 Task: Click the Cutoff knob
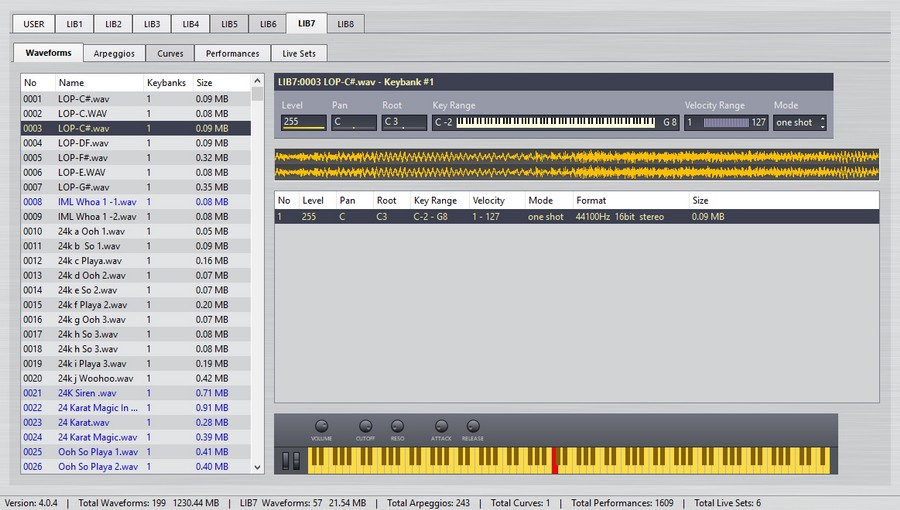365,426
